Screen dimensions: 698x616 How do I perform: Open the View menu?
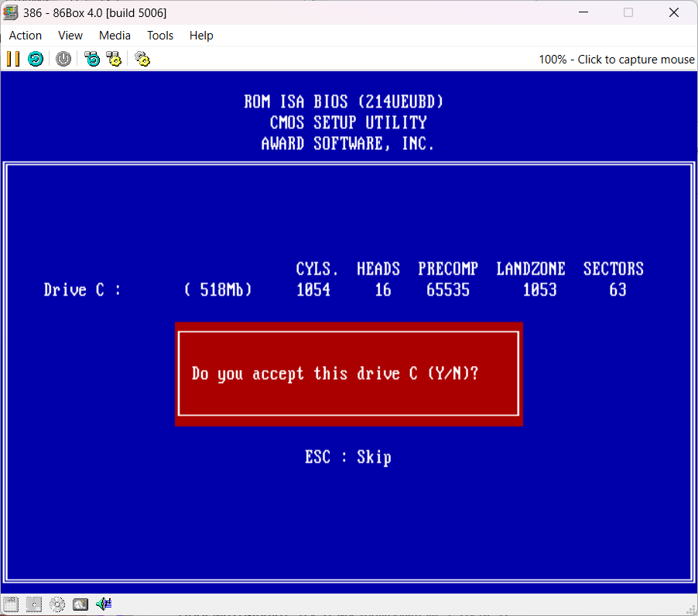tap(70, 36)
